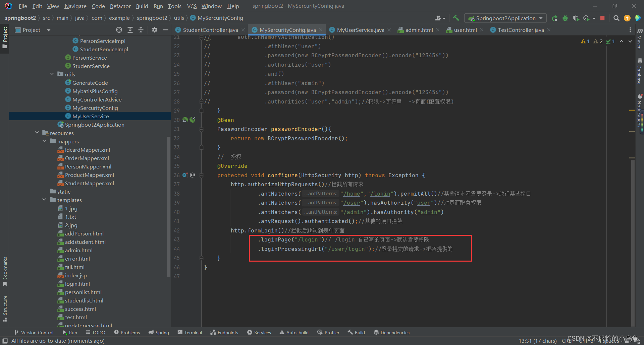644x345 pixels.
Task: Click the Spring bean gutter icon on line 30
Action: pos(185,120)
